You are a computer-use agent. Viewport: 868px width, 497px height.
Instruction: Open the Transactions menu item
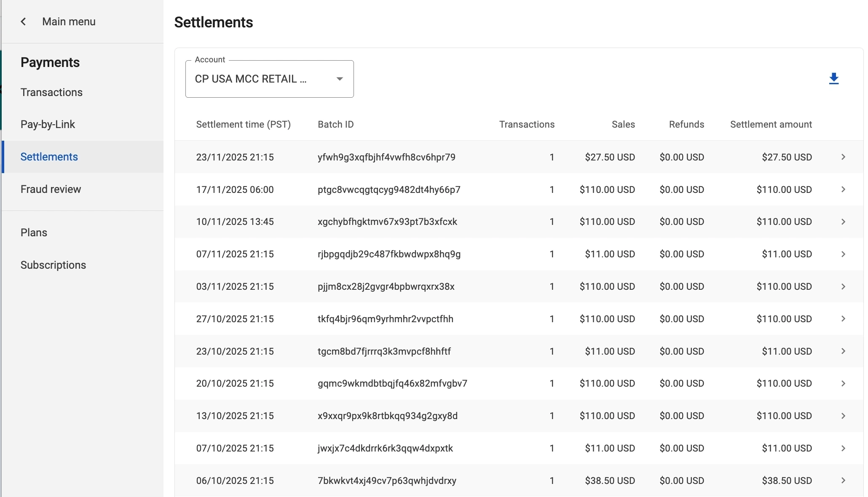tap(51, 92)
